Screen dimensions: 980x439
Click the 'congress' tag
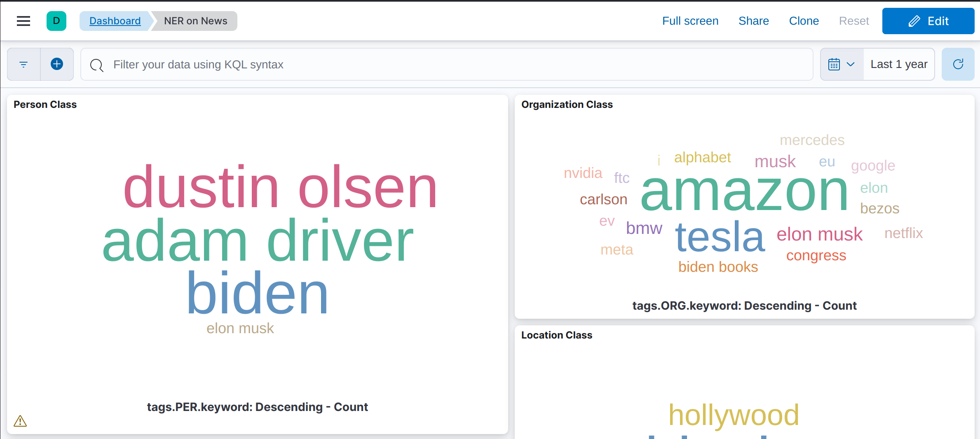click(816, 256)
